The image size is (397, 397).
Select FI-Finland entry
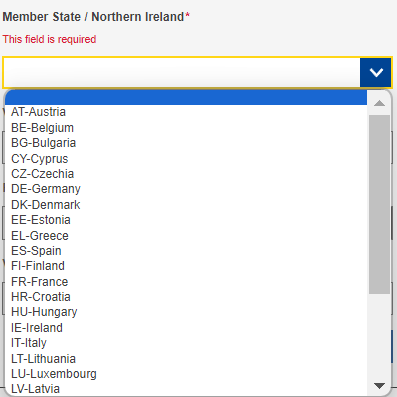[186, 266]
